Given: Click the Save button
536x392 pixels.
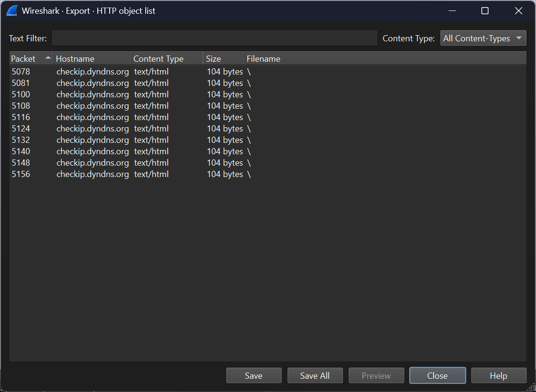Looking at the screenshot, I should coord(254,375).
